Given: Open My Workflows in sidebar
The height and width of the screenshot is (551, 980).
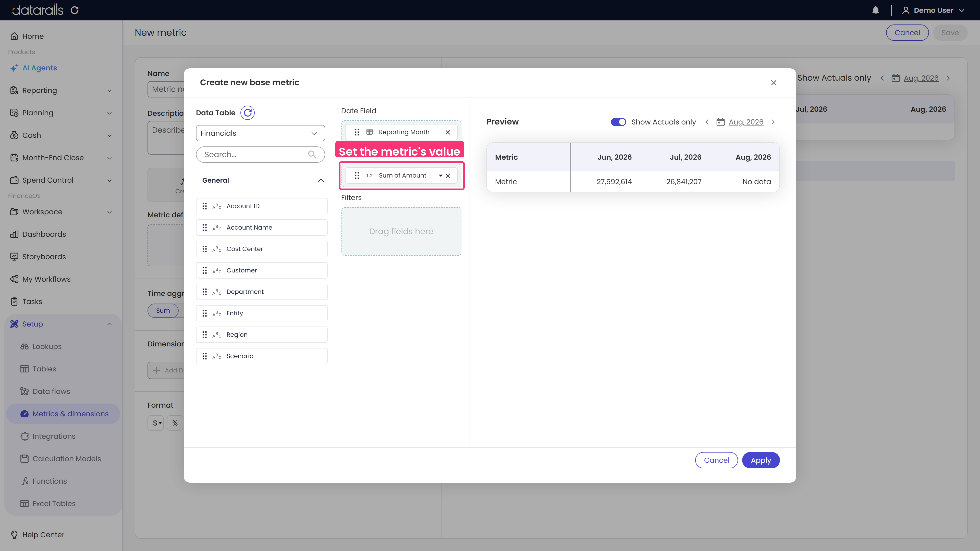Looking at the screenshot, I should coord(46,279).
